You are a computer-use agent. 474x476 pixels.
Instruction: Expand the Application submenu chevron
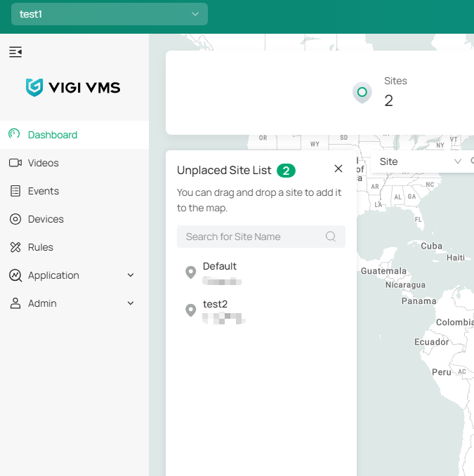tap(131, 275)
